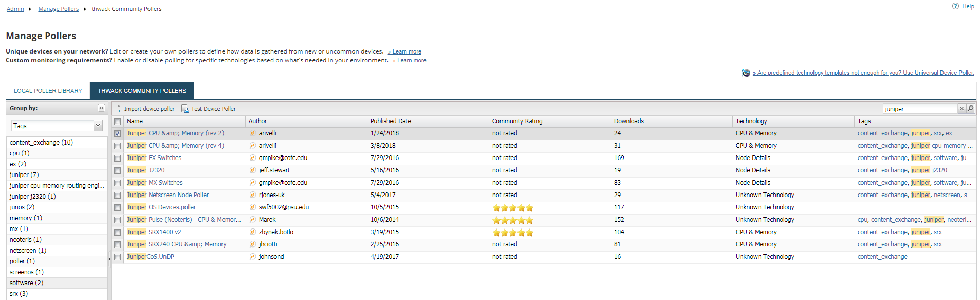
Task: Check the Juniper MX Switches checkbox
Action: 118,183
